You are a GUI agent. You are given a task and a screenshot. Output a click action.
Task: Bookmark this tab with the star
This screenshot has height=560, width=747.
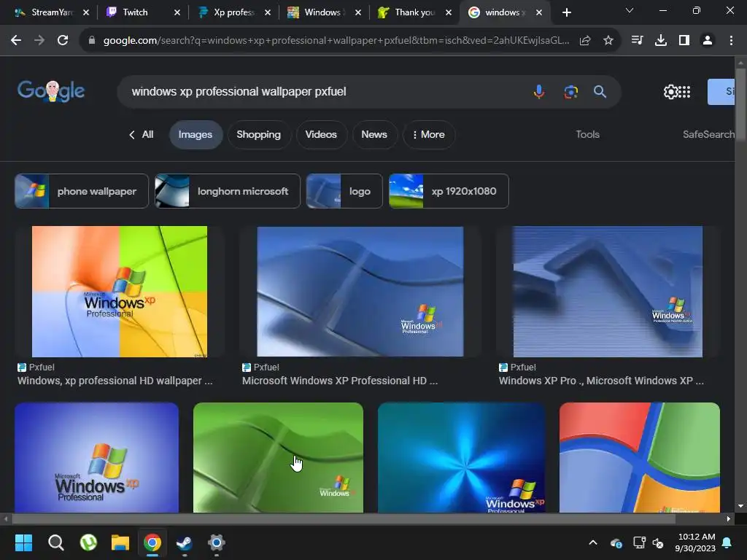(x=608, y=41)
